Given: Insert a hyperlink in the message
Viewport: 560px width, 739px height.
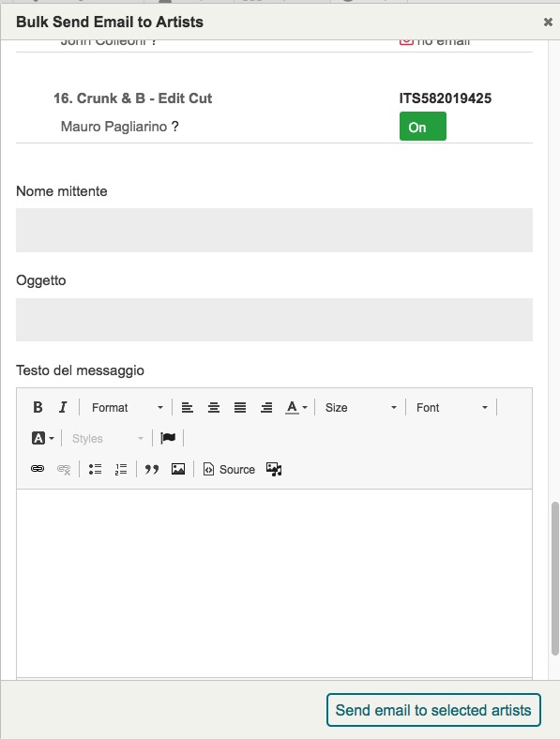Looking at the screenshot, I should point(38,469).
